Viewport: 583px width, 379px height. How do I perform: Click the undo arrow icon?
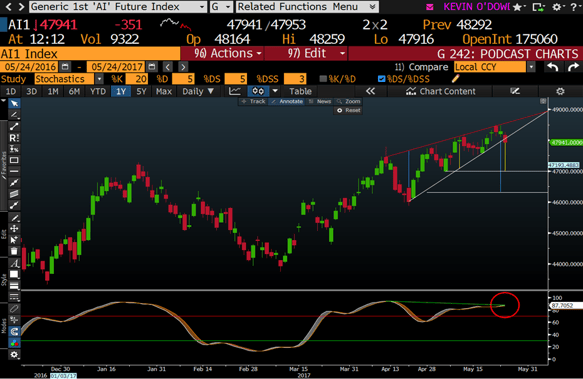point(553,67)
